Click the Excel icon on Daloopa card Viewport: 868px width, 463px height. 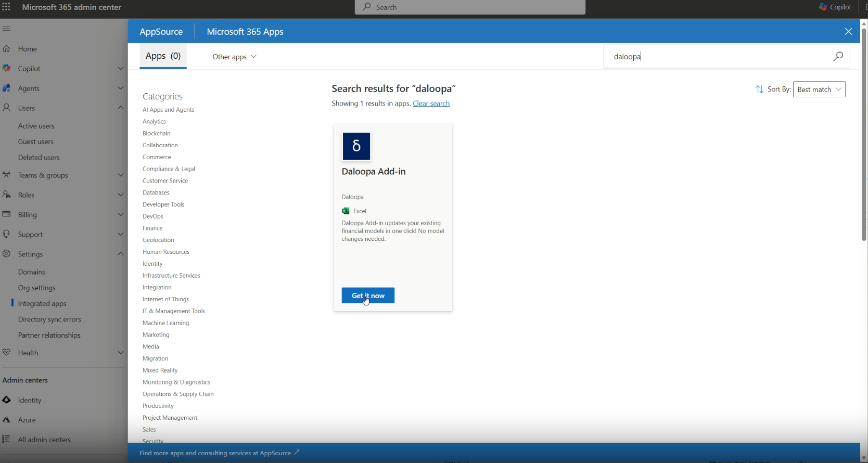(346, 211)
